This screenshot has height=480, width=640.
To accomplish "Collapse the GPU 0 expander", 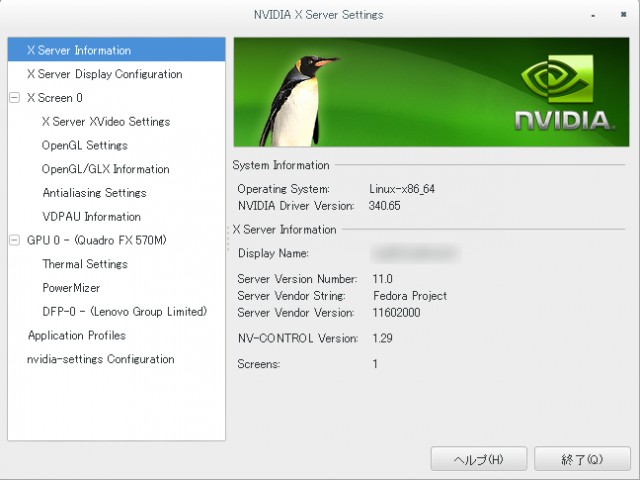I will click(14, 240).
